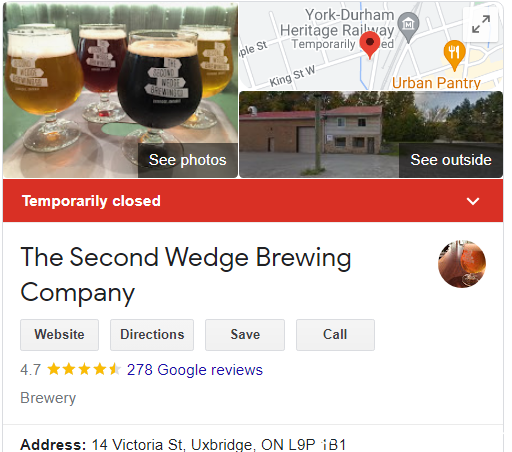Open the round beer glass profile thumbnail
The image size is (512, 452).
(462, 263)
